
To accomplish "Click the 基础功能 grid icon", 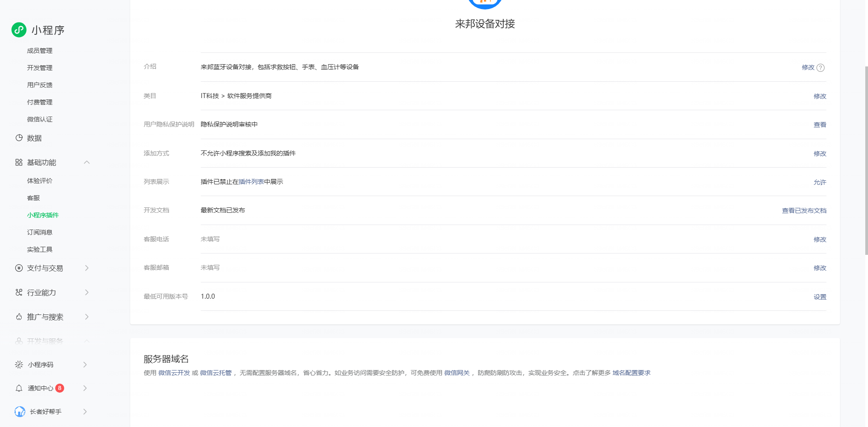I will pos(19,162).
